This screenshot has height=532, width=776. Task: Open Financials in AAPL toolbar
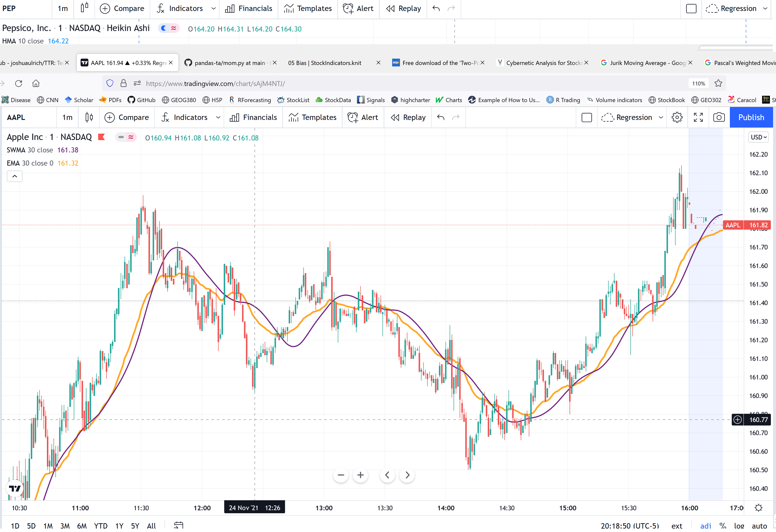tap(253, 117)
